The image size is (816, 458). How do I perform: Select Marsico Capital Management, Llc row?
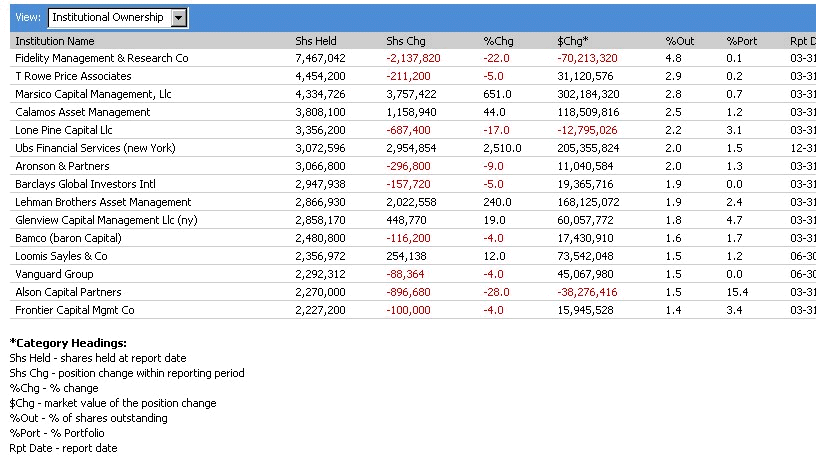(413, 94)
